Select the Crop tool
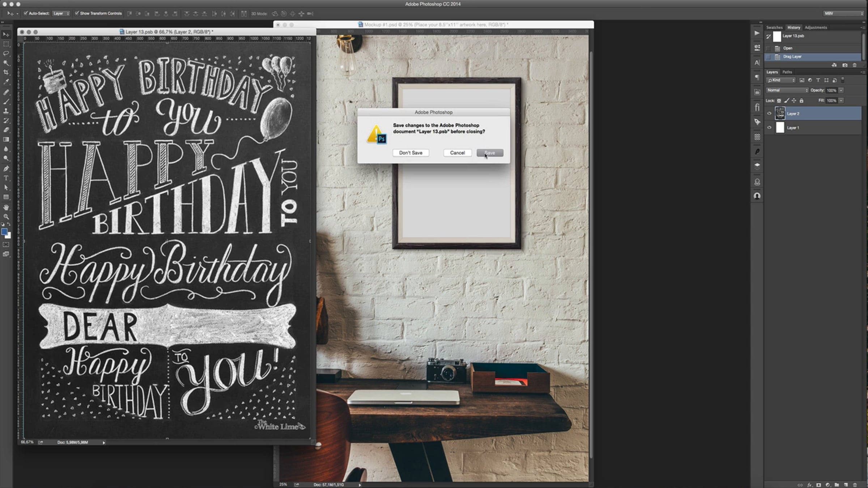The image size is (868, 488). (x=6, y=72)
